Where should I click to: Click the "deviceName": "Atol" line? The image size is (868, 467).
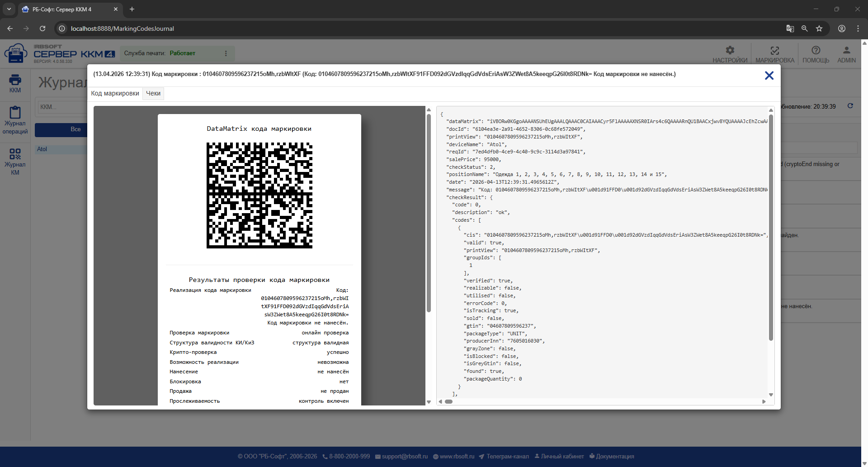click(x=477, y=144)
